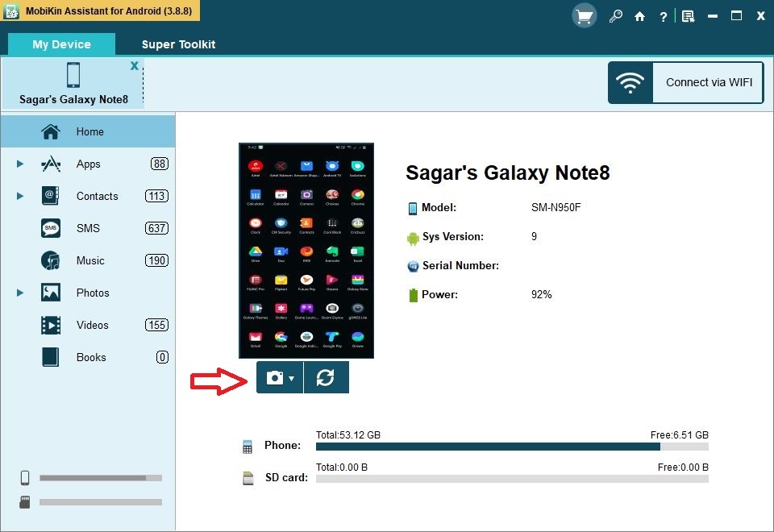Click the feedback notes icon in title bar
774x532 pixels.
tap(688, 17)
